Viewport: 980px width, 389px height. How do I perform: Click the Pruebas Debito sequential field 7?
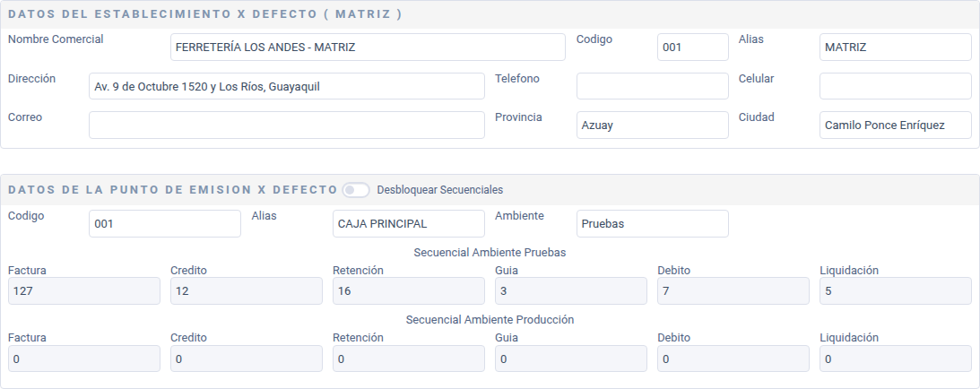tap(733, 291)
